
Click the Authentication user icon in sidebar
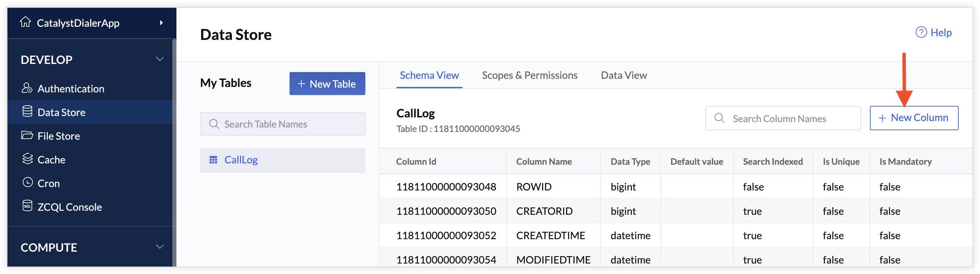coord(27,88)
